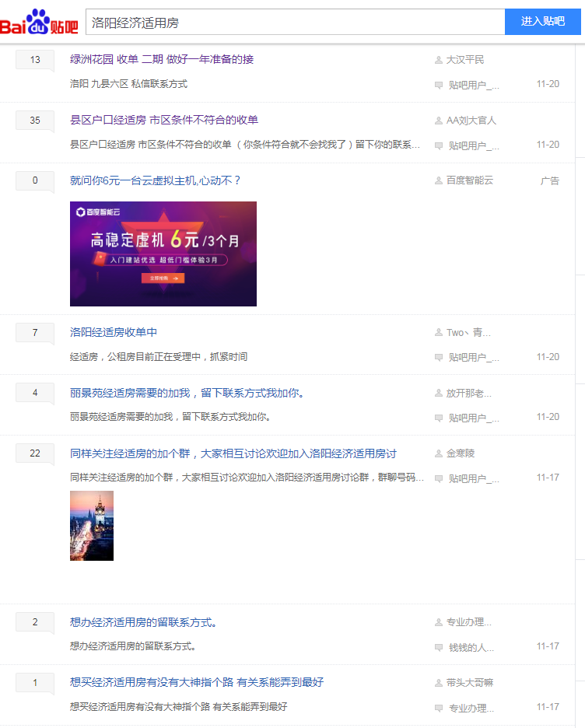Screen dimensions: 585x728
Task: Click last replier 贴吧用户_... in 绿洲花园 row
Action: [x=474, y=85]
